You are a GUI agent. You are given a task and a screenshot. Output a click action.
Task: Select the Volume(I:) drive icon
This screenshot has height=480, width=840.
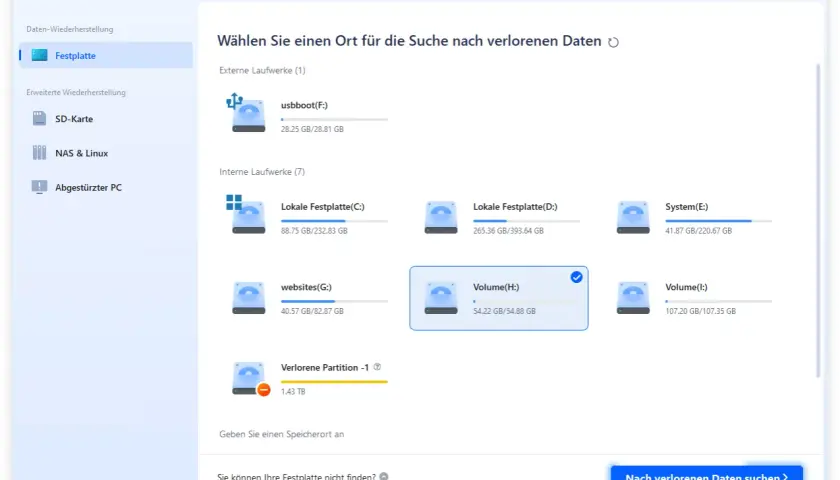pos(633,297)
